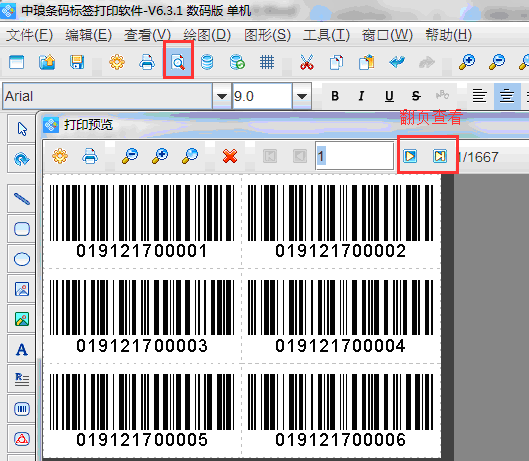
Task: Click the greyed abc text icon
Action: click(442, 96)
